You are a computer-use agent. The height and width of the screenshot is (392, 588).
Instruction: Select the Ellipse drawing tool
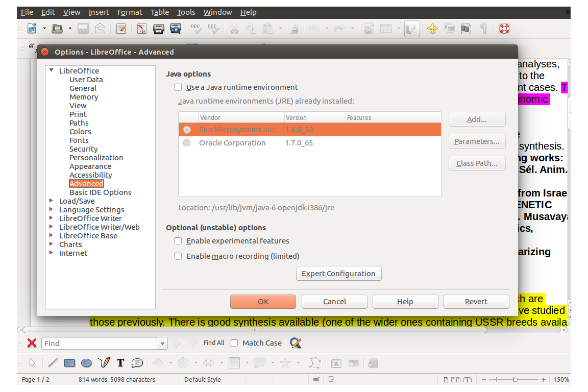[86, 363]
